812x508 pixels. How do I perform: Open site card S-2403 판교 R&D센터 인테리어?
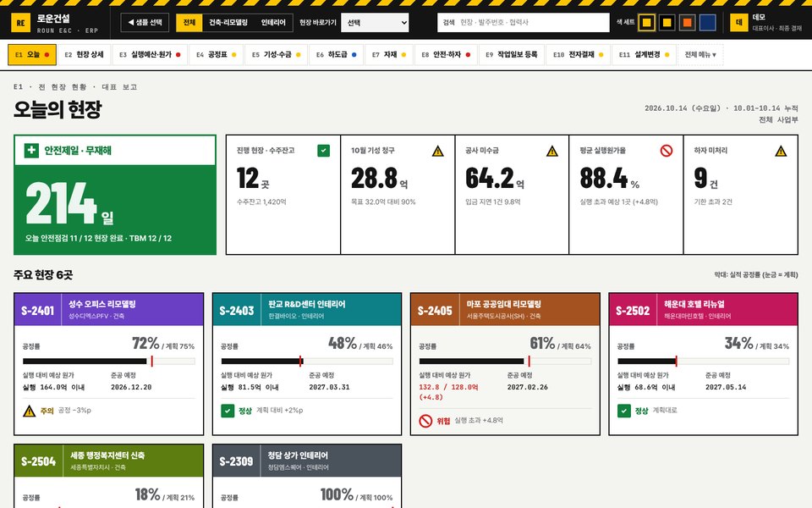[x=307, y=364]
